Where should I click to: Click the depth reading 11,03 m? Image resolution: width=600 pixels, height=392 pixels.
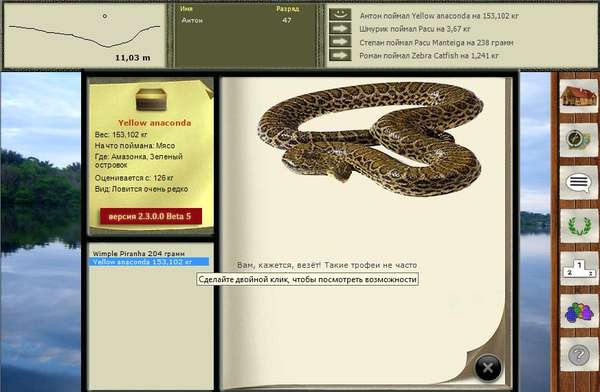click(x=133, y=58)
